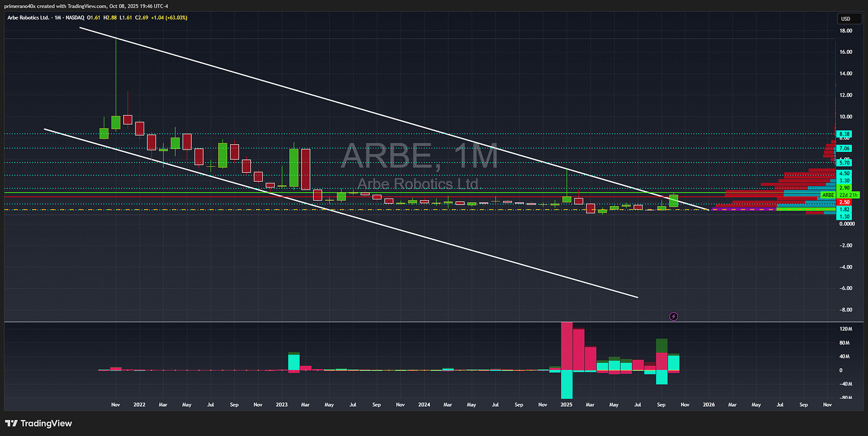868x436 pixels.
Task: Click the 4.50 price level label
Action: 844,174
